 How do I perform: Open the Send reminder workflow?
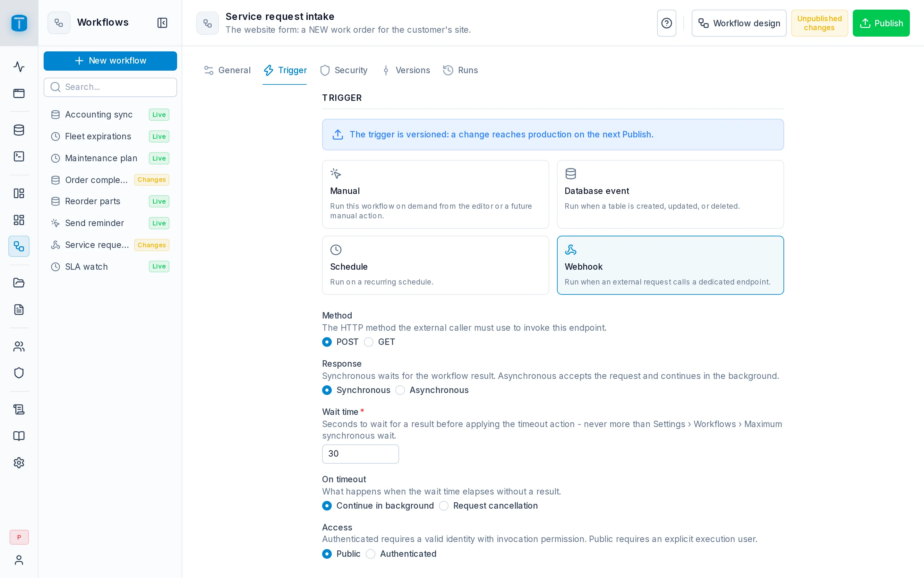(x=110, y=223)
